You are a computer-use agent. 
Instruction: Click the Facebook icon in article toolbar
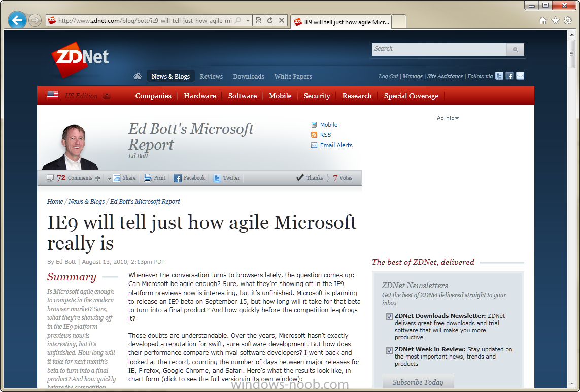(x=178, y=178)
